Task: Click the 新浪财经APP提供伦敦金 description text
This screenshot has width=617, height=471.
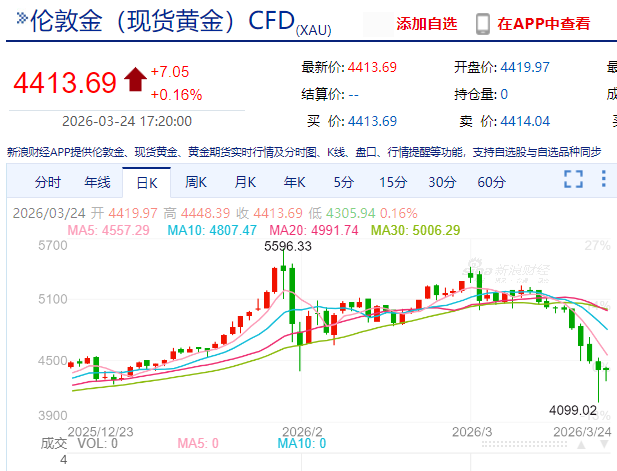Action: 304,152
